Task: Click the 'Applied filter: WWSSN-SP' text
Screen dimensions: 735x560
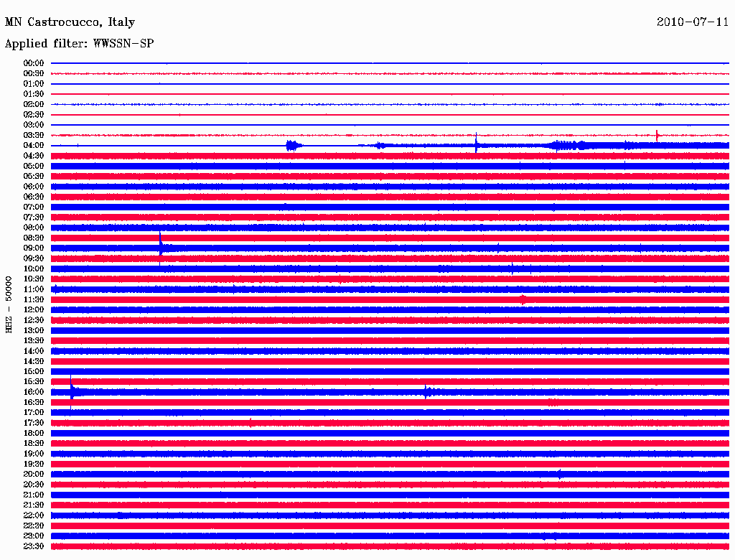Action: [x=79, y=44]
